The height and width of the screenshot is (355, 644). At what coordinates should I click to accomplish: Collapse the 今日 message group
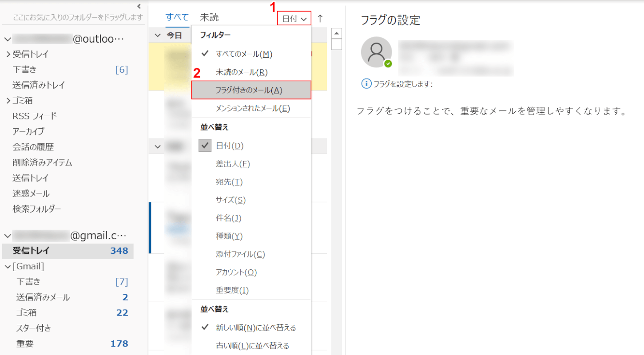pos(157,35)
